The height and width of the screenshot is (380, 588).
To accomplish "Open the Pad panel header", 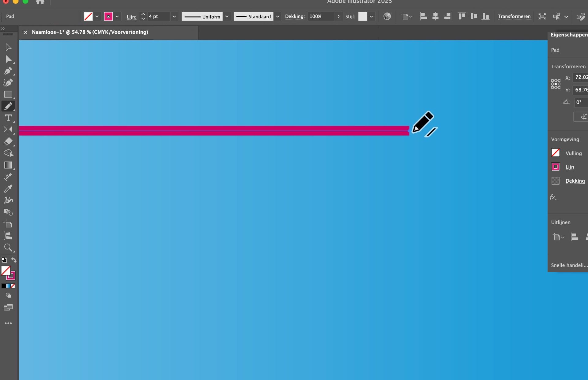I will (556, 50).
